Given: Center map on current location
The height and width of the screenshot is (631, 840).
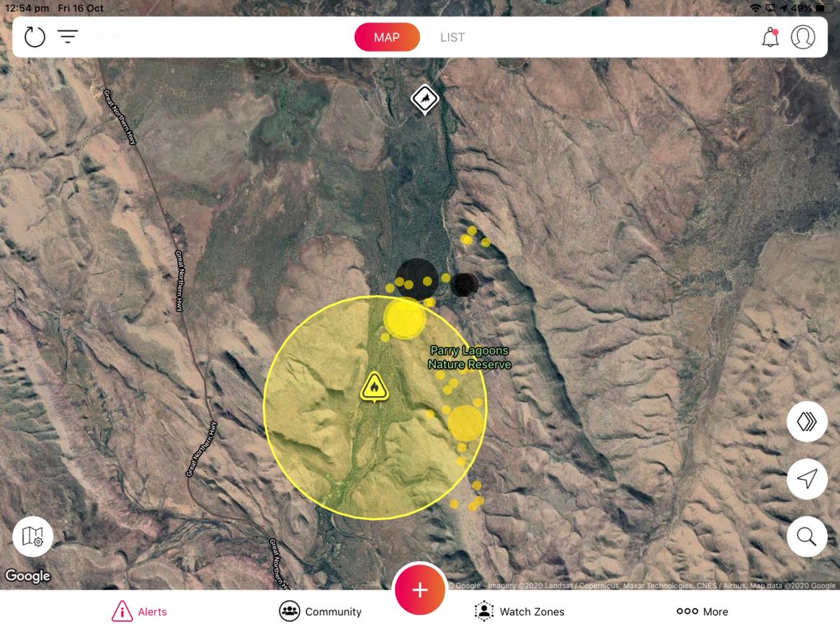Looking at the screenshot, I should (x=807, y=479).
